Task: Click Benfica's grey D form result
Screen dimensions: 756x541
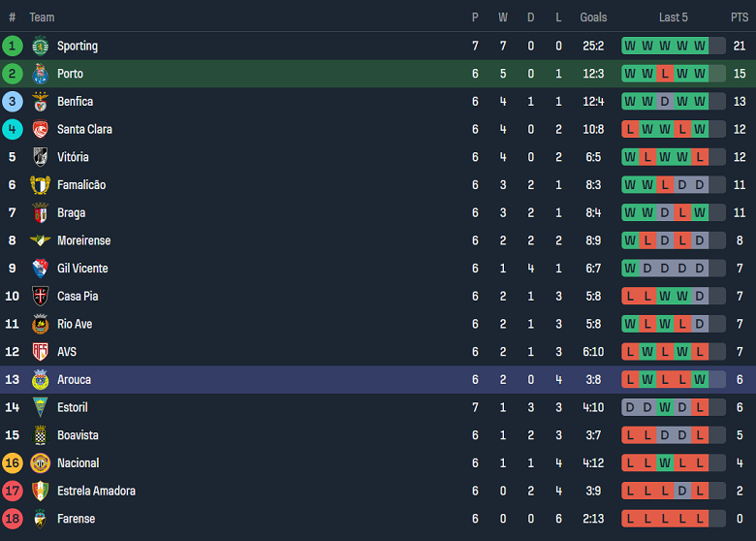Action: [x=665, y=102]
